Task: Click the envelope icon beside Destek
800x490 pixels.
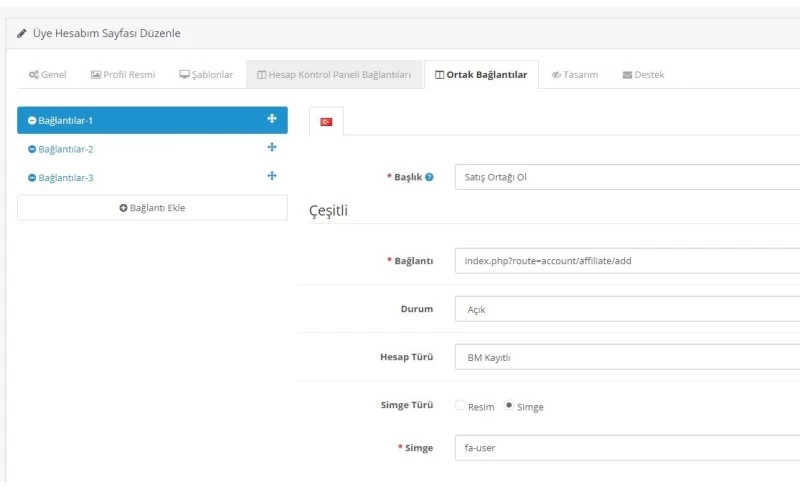Action: point(627,75)
